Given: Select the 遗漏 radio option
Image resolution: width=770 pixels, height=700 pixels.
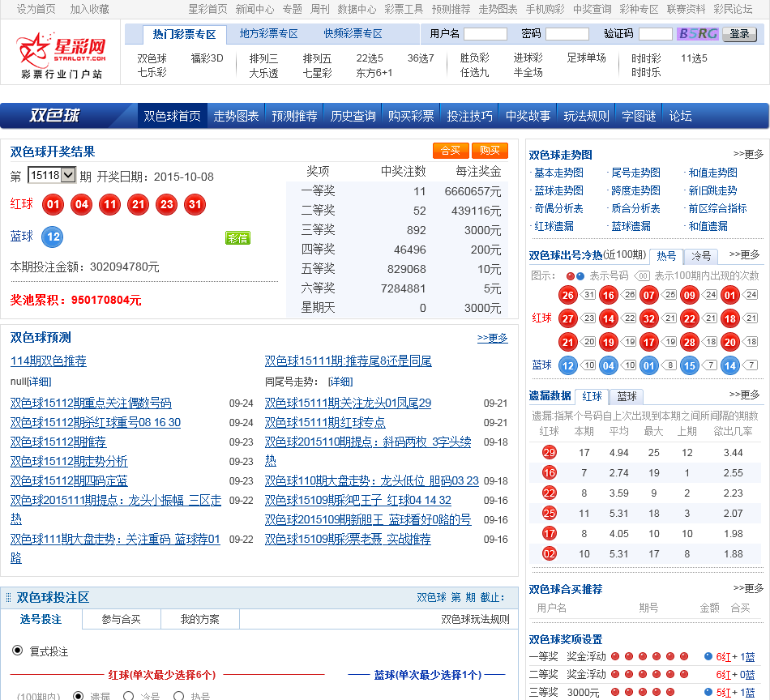Looking at the screenshot, I should [78, 694].
